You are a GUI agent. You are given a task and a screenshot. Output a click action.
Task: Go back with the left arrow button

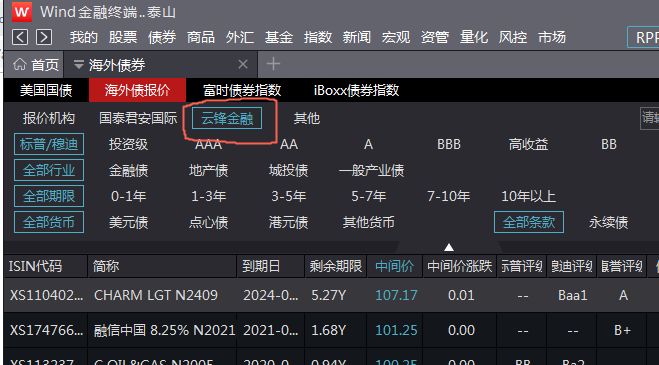20,37
